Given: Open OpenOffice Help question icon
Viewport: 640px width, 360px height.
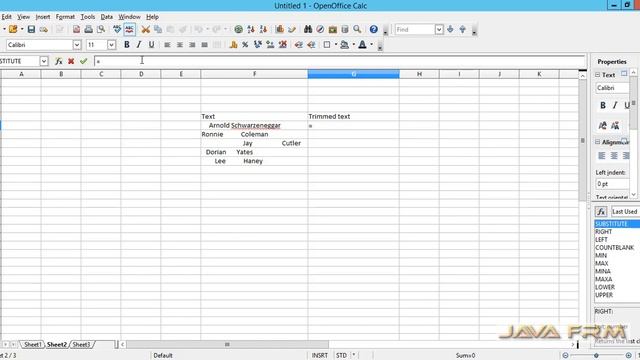Looking at the screenshot, I should (373, 29).
